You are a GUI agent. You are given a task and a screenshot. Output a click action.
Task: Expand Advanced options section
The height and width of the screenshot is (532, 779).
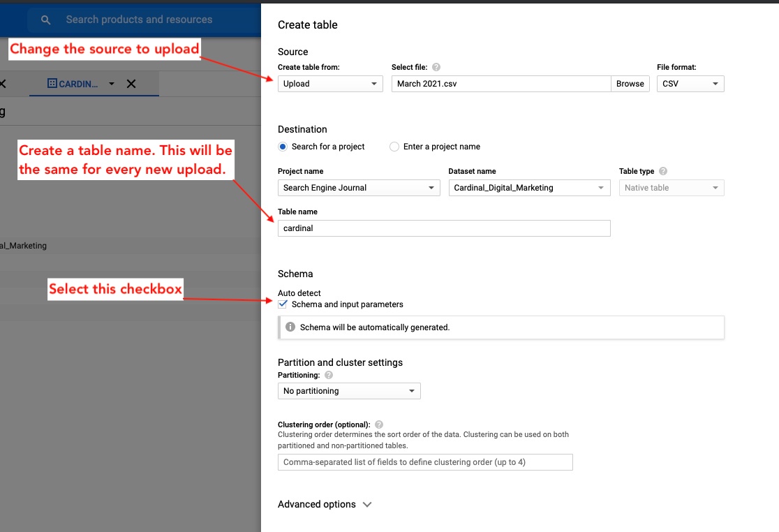point(325,504)
